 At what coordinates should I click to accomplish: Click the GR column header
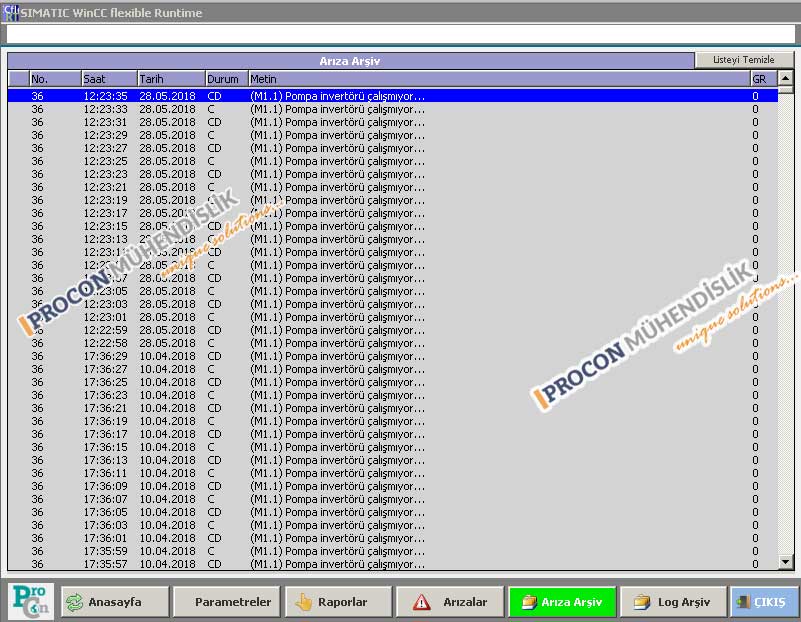pyautogui.click(x=764, y=79)
